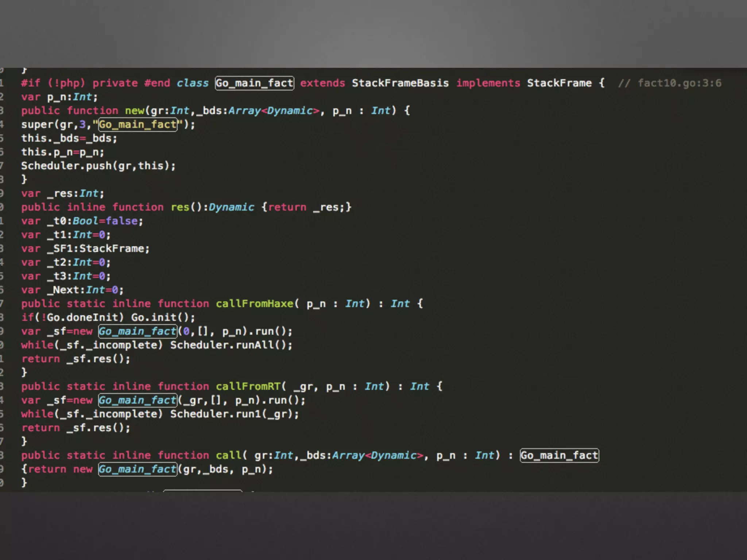The height and width of the screenshot is (560, 747).
Task: Click the callFromRT function name
Action: [x=248, y=386]
